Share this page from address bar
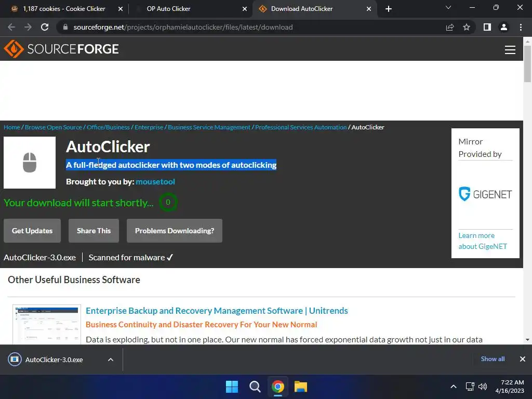The width and height of the screenshot is (532, 399). point(450,27)
